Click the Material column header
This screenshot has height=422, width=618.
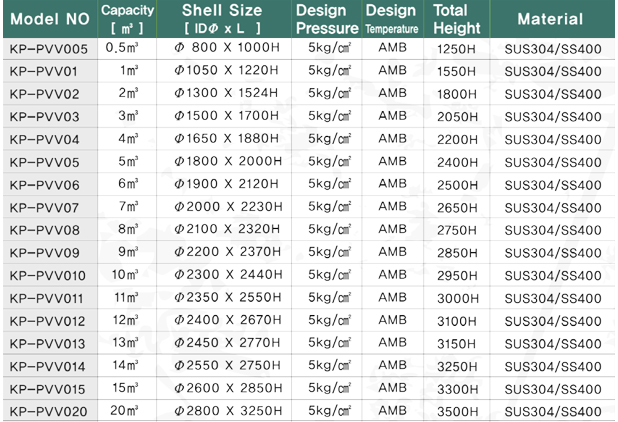tap(552, 19)
